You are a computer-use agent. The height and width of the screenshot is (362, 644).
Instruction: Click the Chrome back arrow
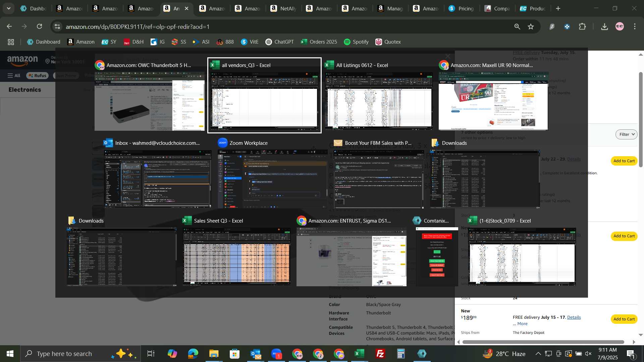[x=9, y=26]
